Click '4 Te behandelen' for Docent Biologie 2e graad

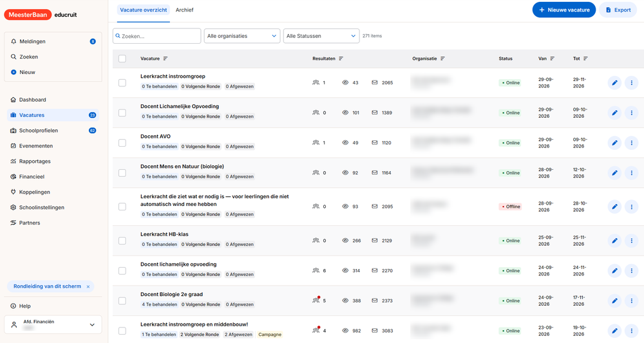point(159,304)
